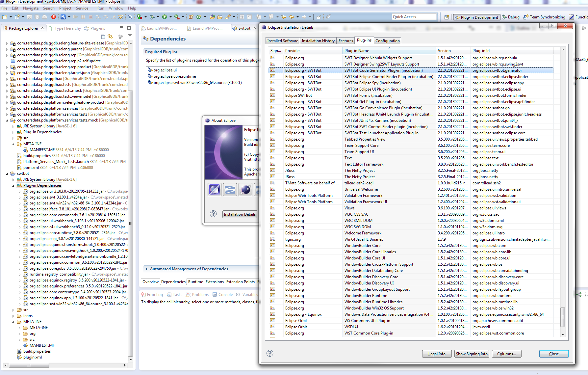Image resolution: width=588 pixels, height=375 pixels.
Task: Click the Skip All Breakpoints toolbar icon
Action: [x=130, y=17]
